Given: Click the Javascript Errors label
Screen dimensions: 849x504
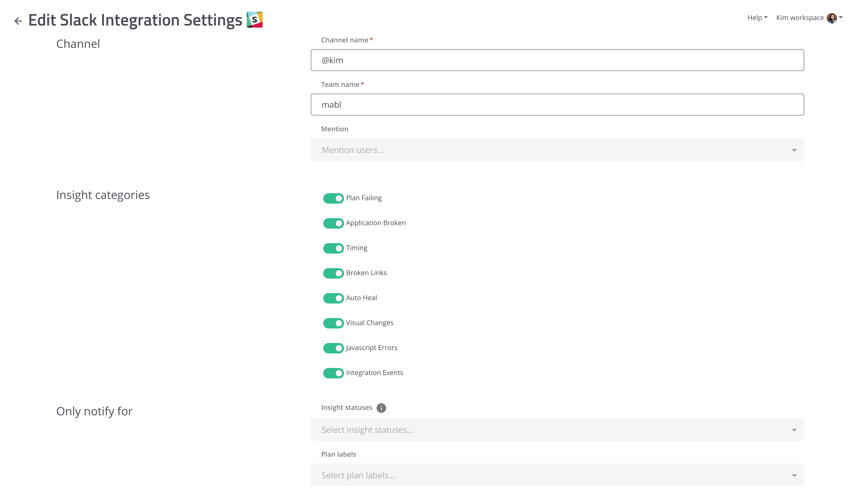Looking at the screenshot, I should click(371, 348).
